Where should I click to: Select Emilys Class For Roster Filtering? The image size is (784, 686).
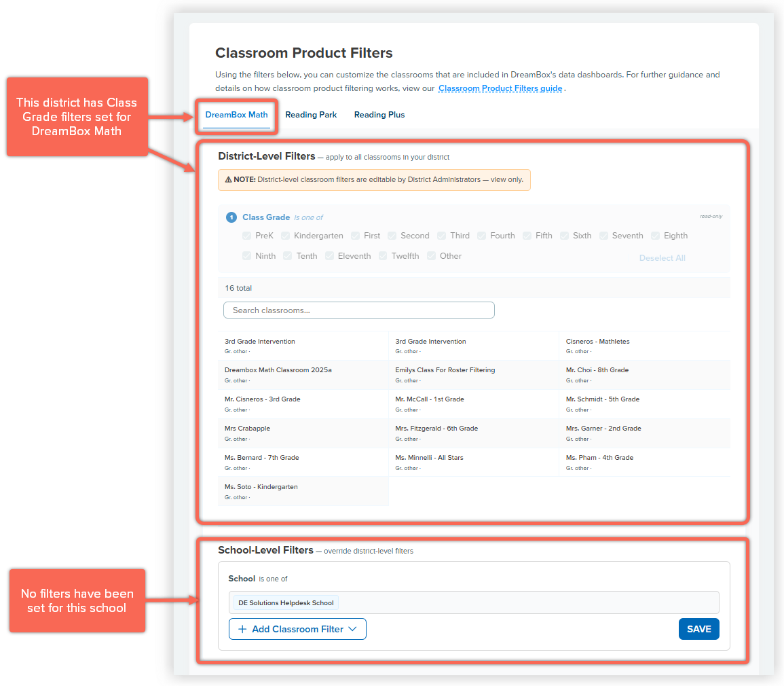[x=474, y=375]
